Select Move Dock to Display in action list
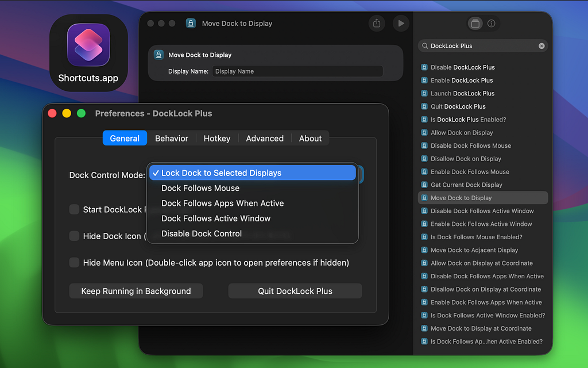This screenshot has height=368, width=588. (482, 198)
